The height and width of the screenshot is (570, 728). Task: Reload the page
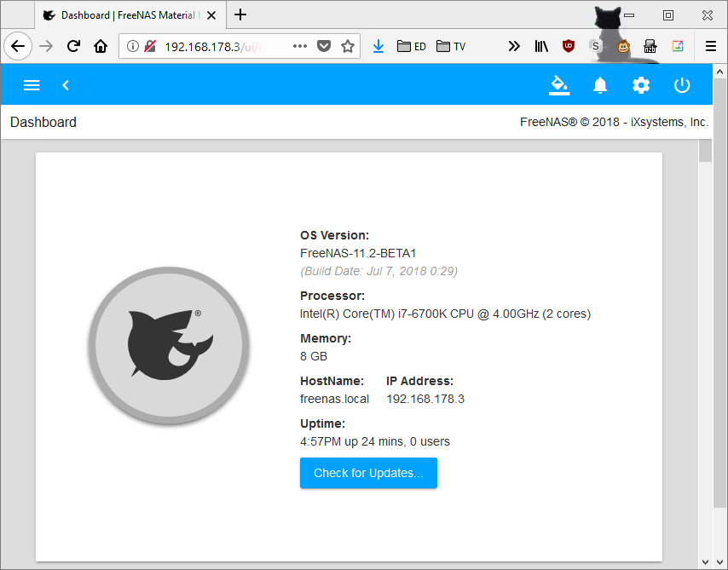pyautogui.click(x=73, y=46)
